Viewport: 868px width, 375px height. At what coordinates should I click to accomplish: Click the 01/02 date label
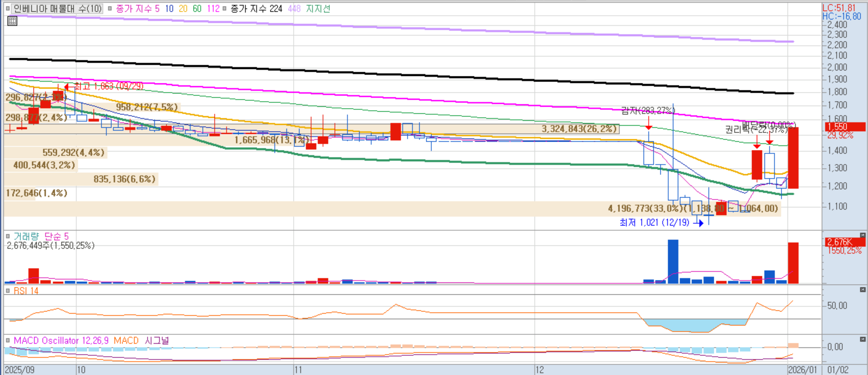click(838, 370)
